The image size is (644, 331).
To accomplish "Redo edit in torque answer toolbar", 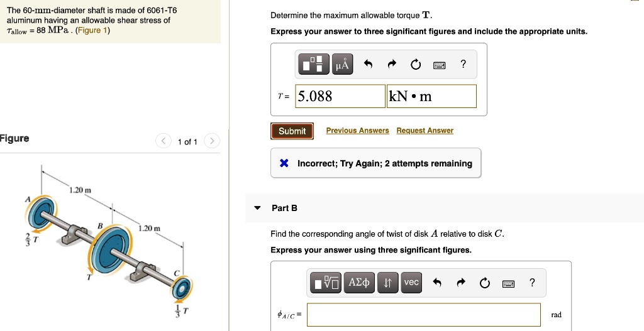I will 392,64.
